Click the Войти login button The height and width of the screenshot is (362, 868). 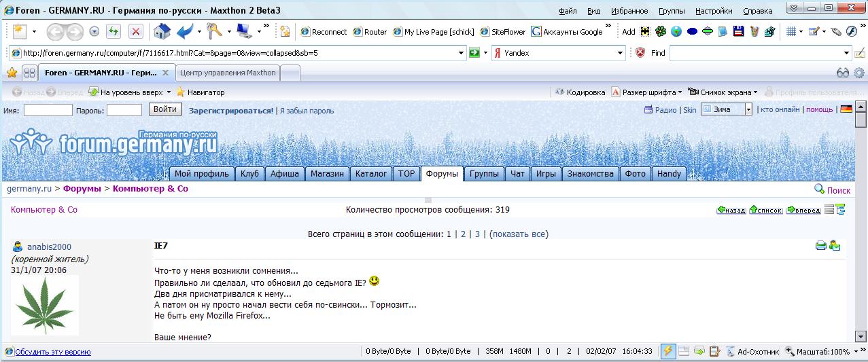pos(164,109)
